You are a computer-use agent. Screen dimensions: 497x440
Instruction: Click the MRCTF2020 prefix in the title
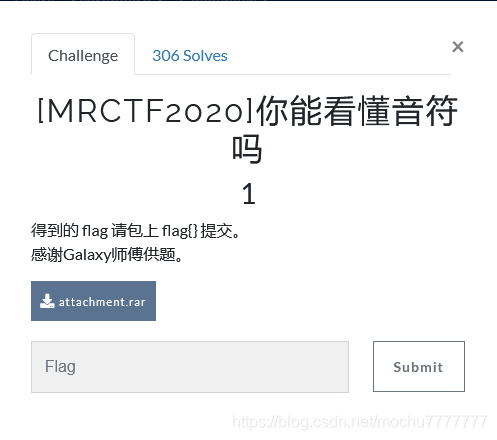pos(145,110)
